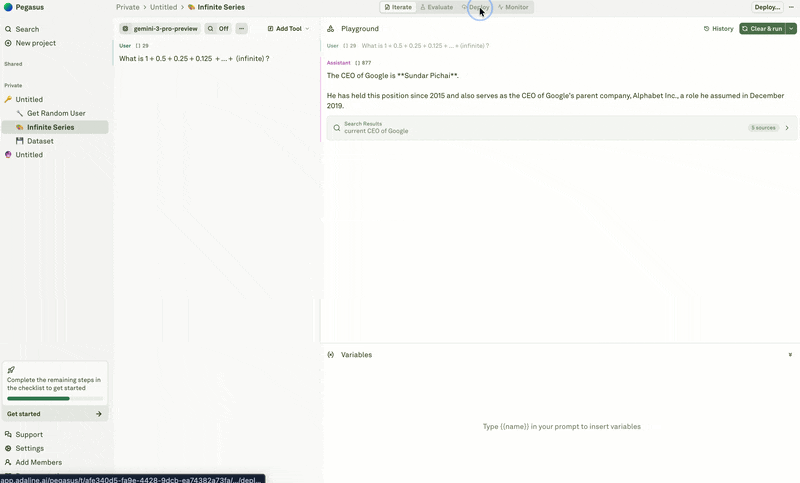
Task: Click the Add Tool plus-box icon
Action: click(x=270, y=29)
